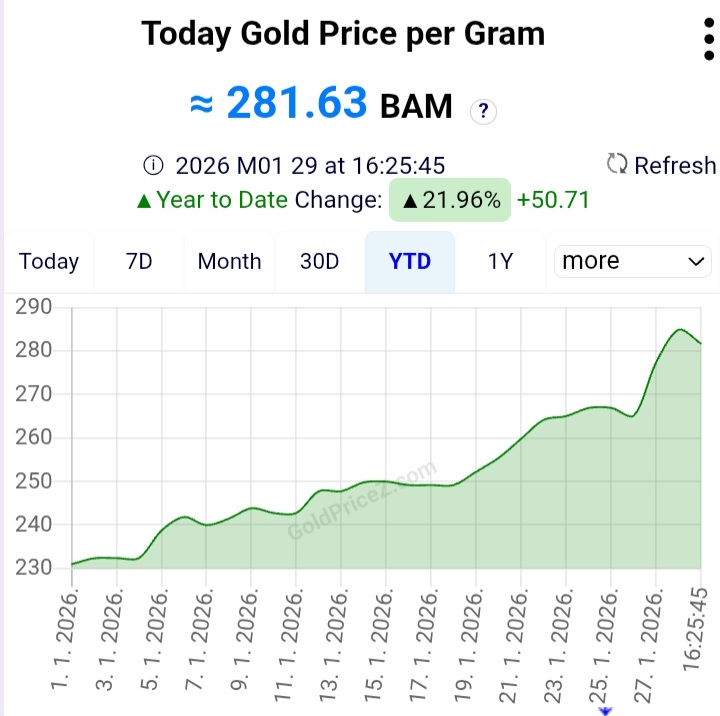The height and width of the screenshot is (716, 720).
Task: Click the 21.96% change badge
Action: tap(450, 200)
